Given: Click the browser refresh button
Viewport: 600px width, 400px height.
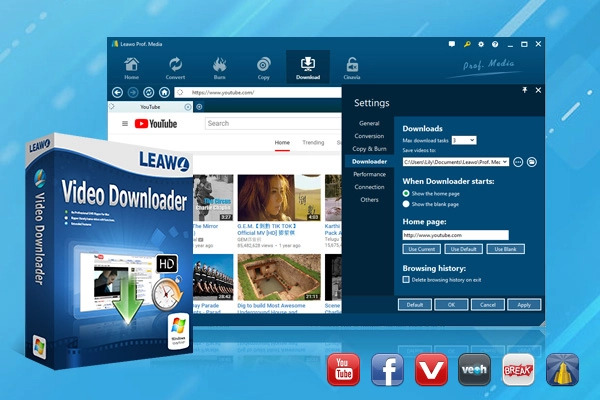Looking at the screenshot, I should point(149,92).
